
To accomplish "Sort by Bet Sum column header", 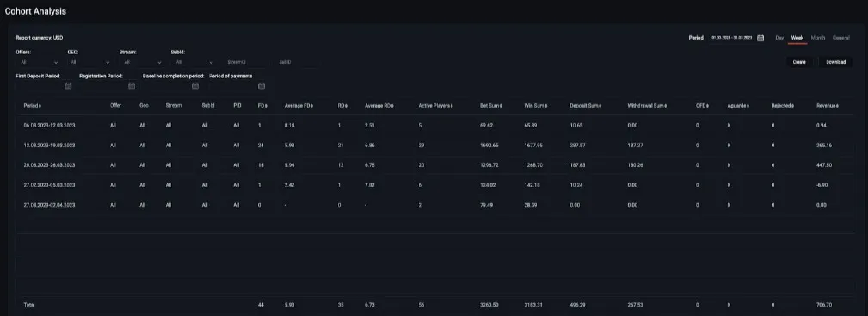I will pos(492,105).
